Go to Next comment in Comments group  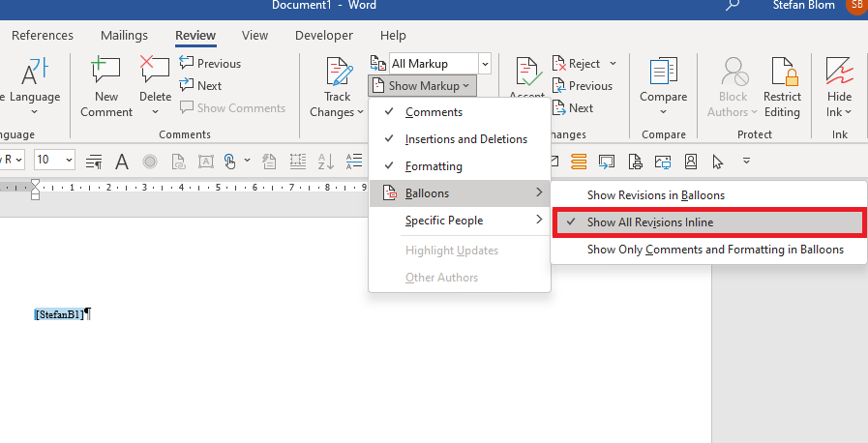tap(200, 85)
